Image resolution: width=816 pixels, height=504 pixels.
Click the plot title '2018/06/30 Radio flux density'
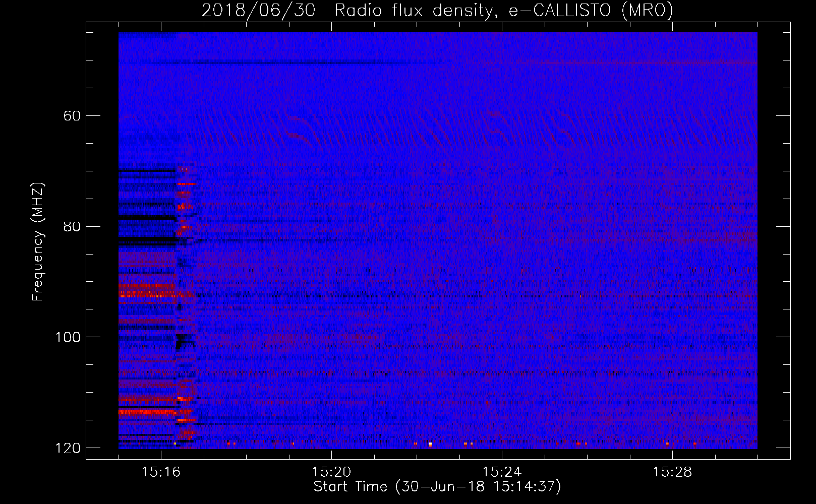[438, 11]
